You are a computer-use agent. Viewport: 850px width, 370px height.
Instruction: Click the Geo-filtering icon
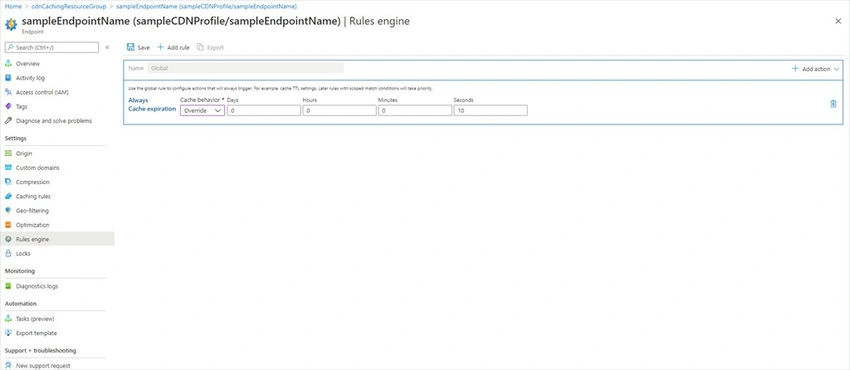tap(8, 210)
